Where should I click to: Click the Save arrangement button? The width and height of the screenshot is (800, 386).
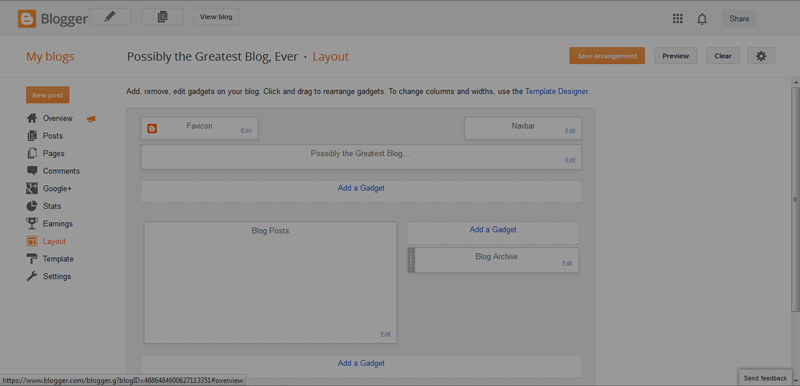(x=607, y=56)
